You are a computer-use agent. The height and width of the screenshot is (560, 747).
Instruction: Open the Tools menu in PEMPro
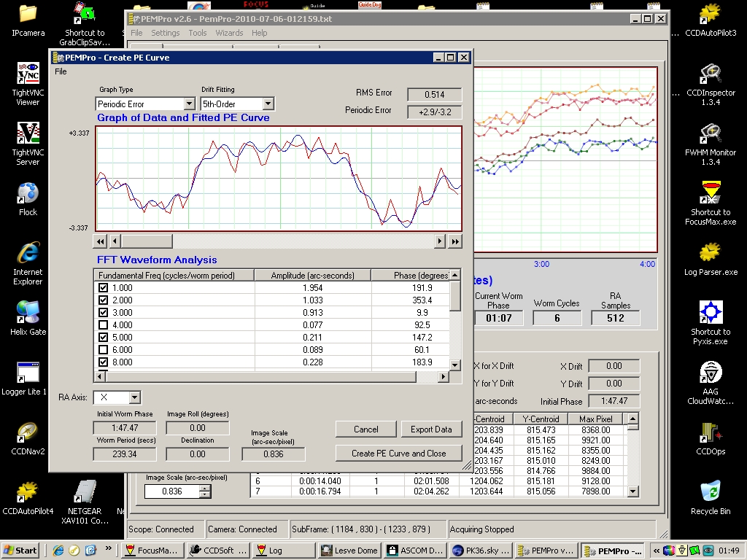197,33
